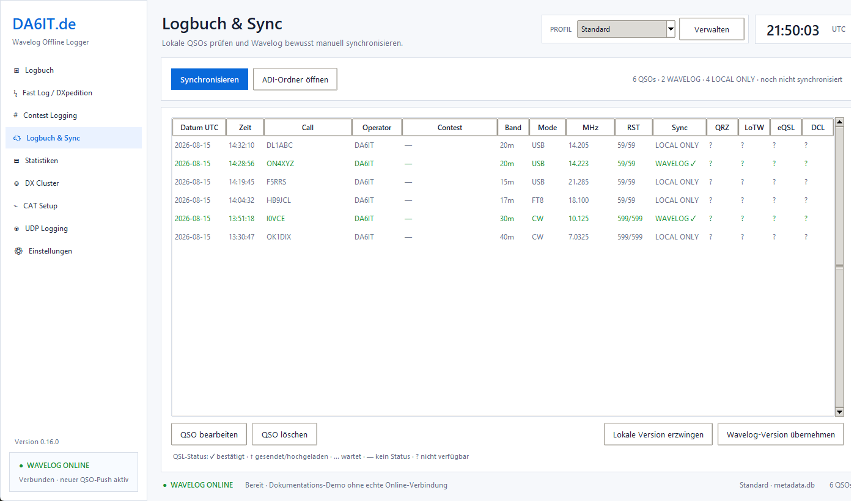This screenshot has width=868, height=501.
Task: Open the UDP Logging sidebar icon
Action: [x=17, y=229]
